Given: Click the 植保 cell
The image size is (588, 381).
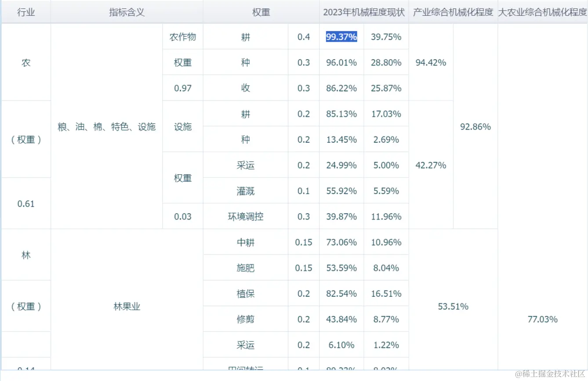Looking at the screenshot, I should (246, 294).
